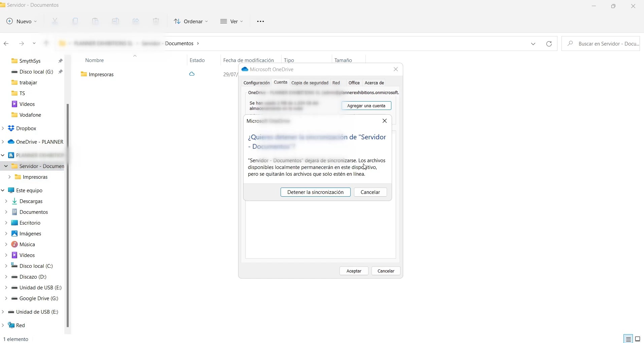
Task: Go back with the left arrow
Action: coord(6,44)
